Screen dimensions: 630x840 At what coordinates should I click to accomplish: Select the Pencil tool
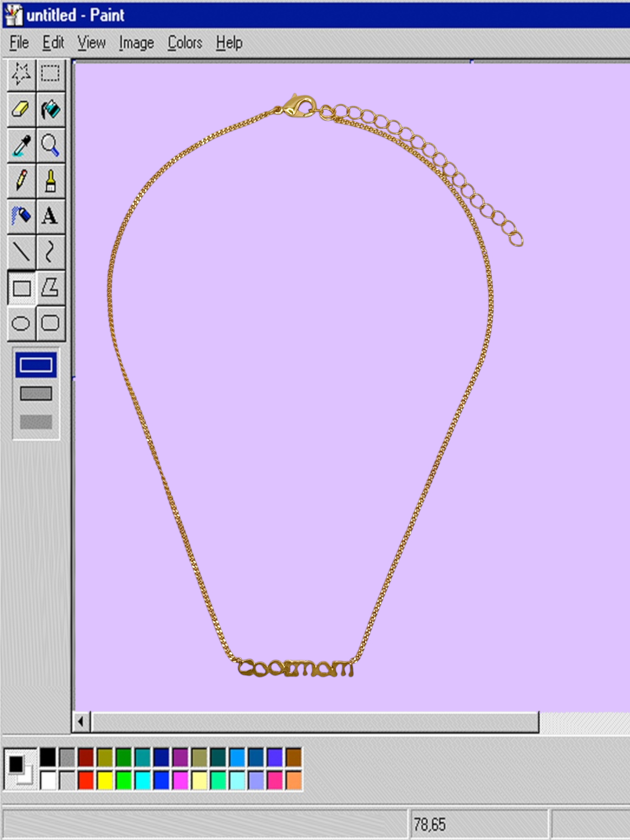21,180
